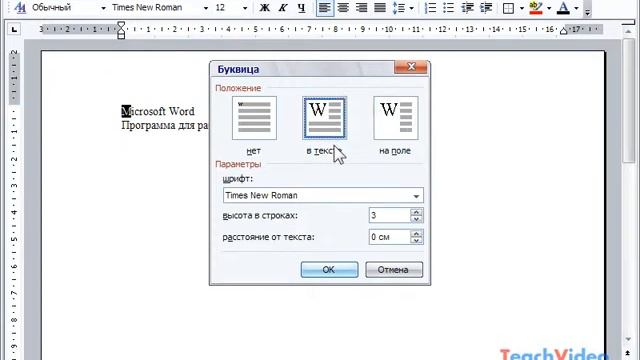The width and height of the screenshot is (640, 360).
Task: Justify the paragraph text
Action: click(x=380, y=8)
